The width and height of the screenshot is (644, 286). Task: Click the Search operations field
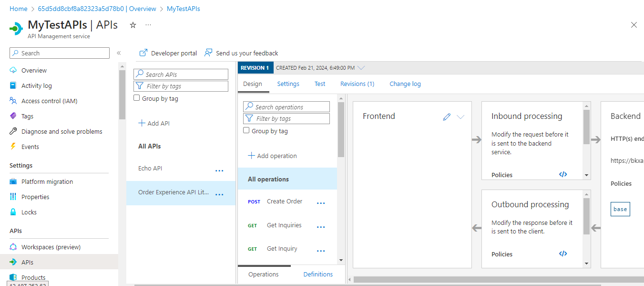(286, 107)
